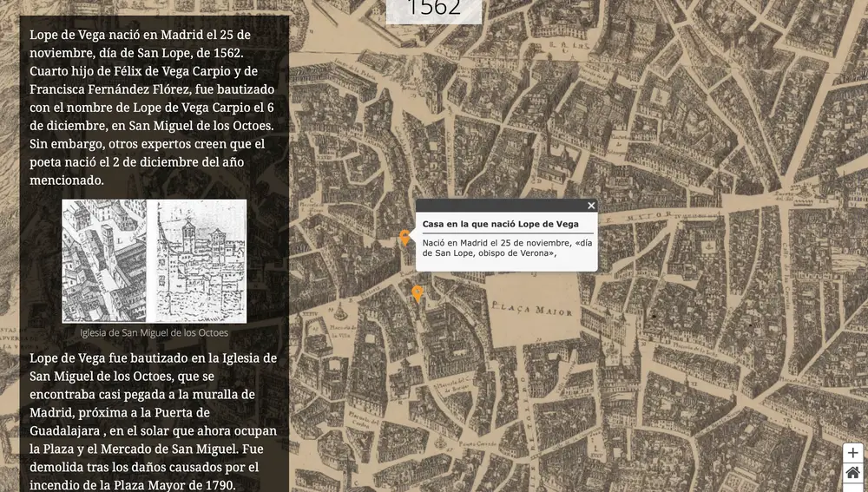Click the 1562 year label

point(433,10)
